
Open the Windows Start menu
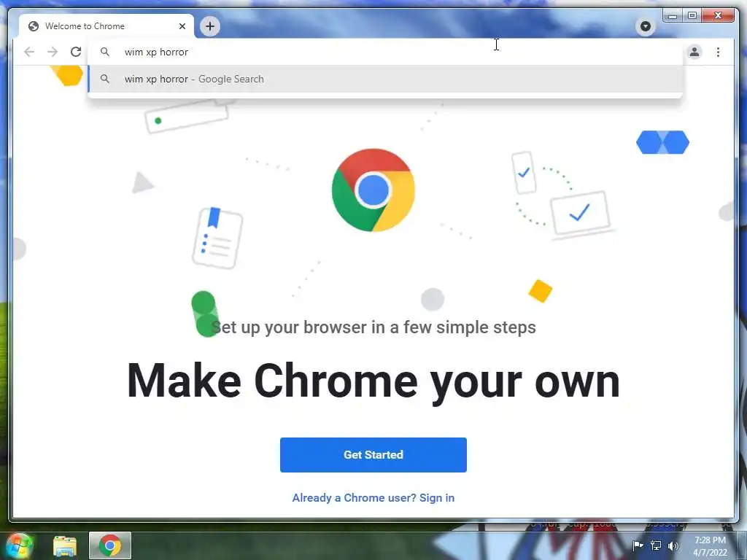pyautogui.click(x=20, y=545)
